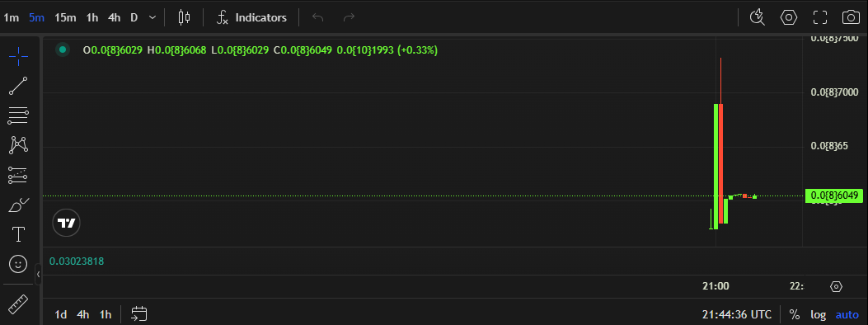Take a chart snapshot with camera icon
This screenshot has width=868, height=325.
851,17
